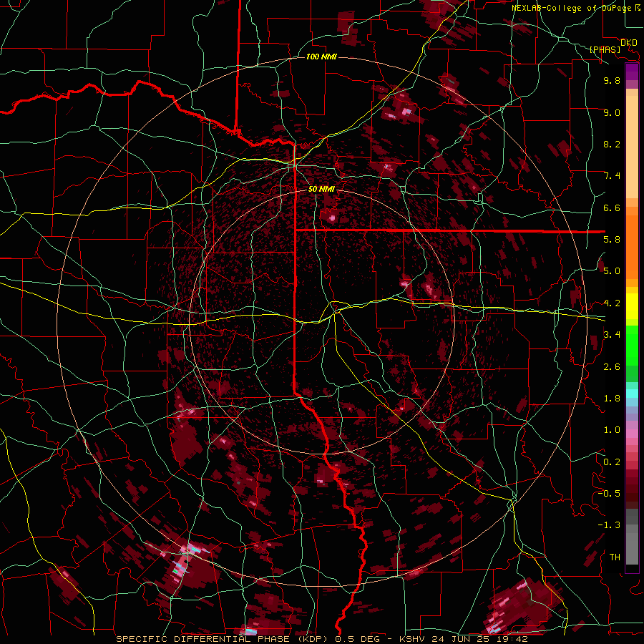Pick the yellow segment of the color bar
644x644 pixels.
(x=632, y=306)
